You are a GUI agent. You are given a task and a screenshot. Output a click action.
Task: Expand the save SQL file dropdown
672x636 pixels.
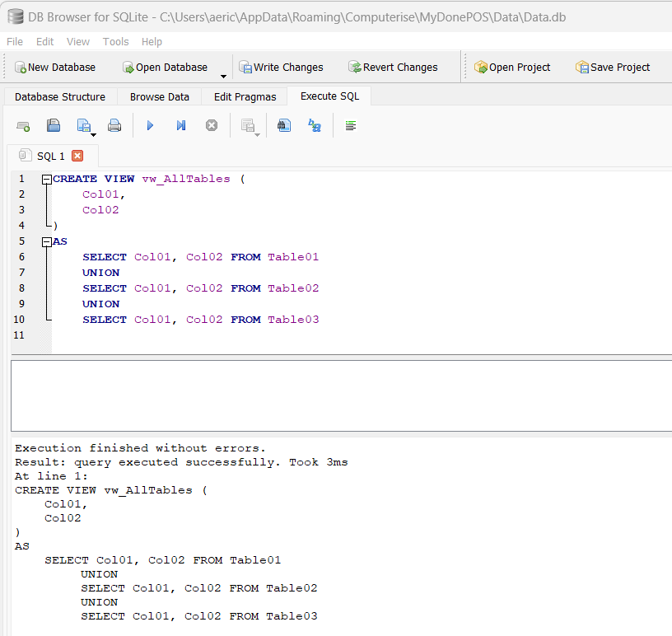[x=94, y=134]
